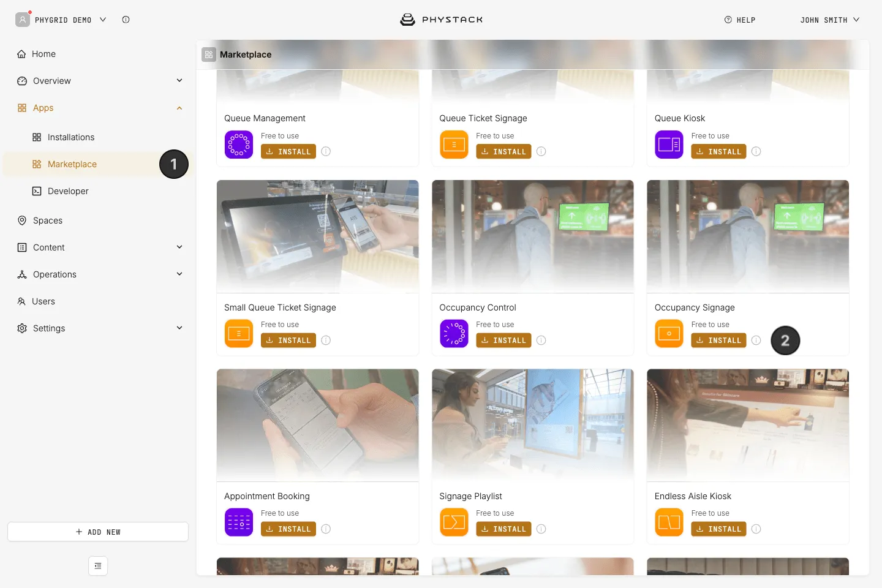This screenshot has width=882, height=588.
Task: Click the Queue Management app icon
Action: coord(239,145)
